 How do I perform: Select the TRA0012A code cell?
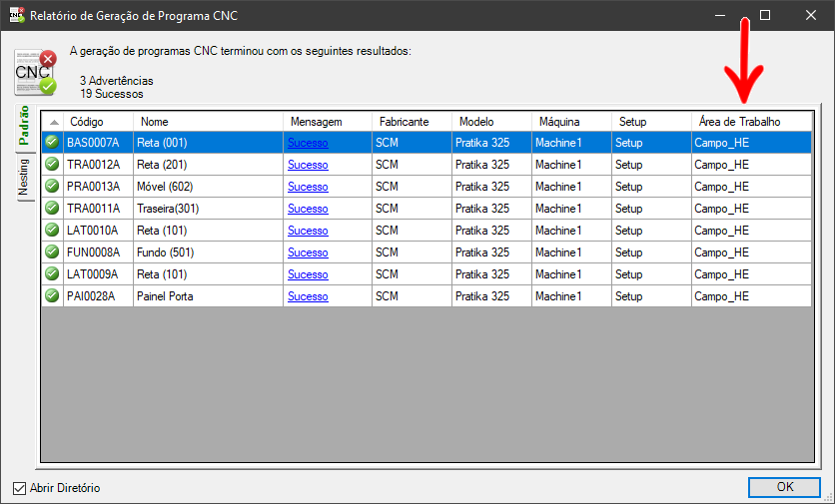pos(98,165)
